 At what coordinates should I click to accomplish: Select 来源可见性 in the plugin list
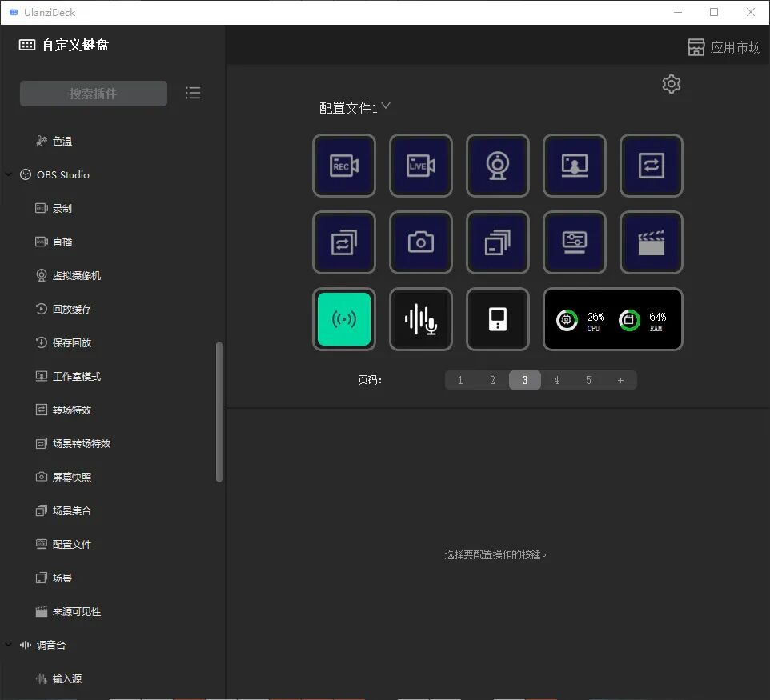(68, 612)
